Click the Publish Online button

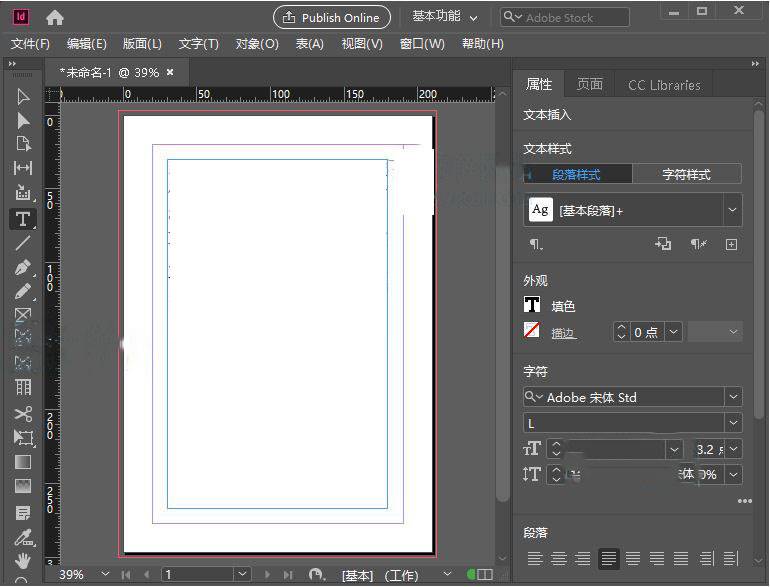click(x=331, y=17)
